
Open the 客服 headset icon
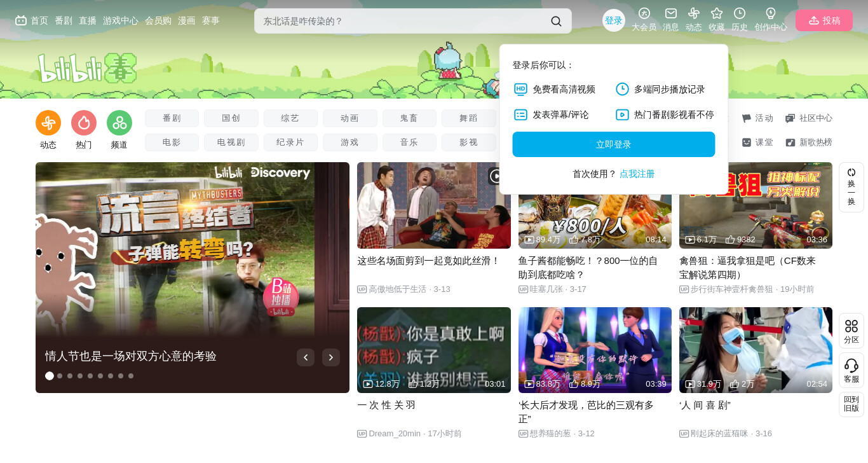(x=851, y=366)
